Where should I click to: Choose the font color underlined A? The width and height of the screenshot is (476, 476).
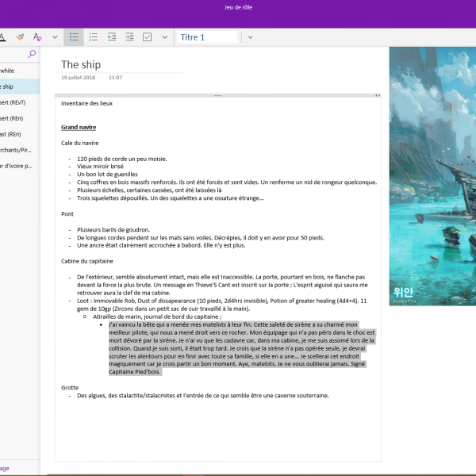point(2,37)
